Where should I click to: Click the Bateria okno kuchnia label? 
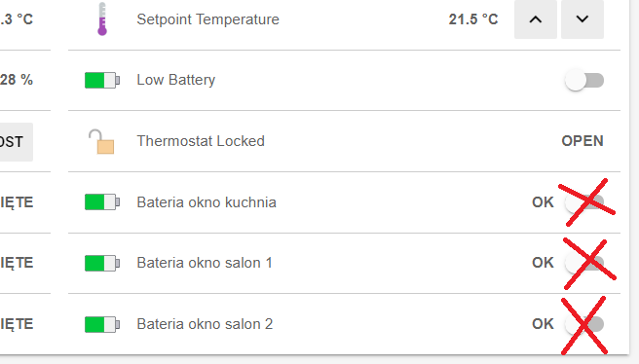(x=207, y=201)
